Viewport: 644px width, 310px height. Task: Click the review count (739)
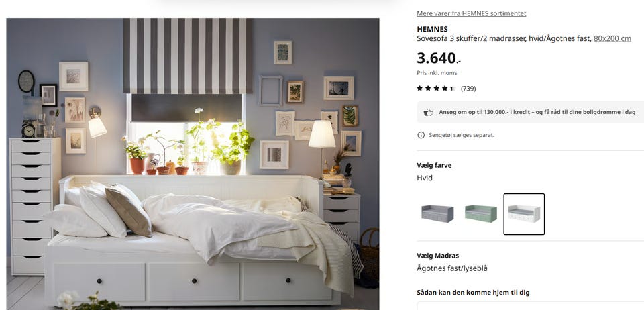[x=468, y=89]
